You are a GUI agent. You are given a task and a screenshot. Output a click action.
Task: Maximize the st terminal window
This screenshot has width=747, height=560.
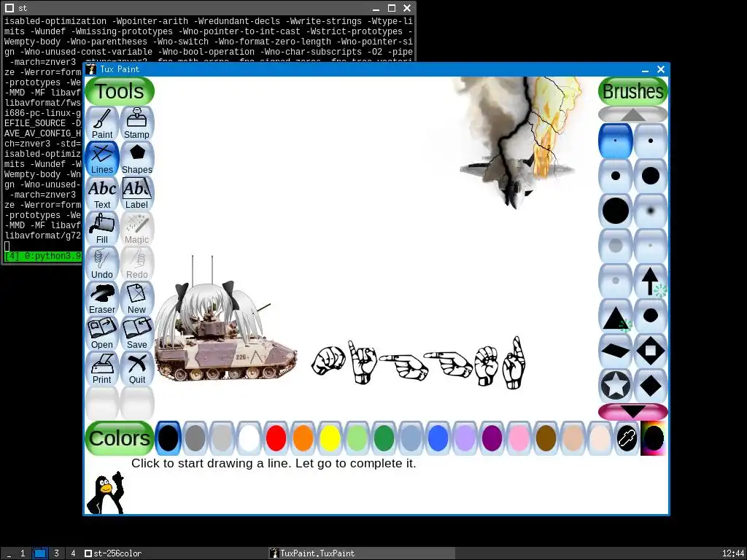pyautogui.click(x=392, y=8)
